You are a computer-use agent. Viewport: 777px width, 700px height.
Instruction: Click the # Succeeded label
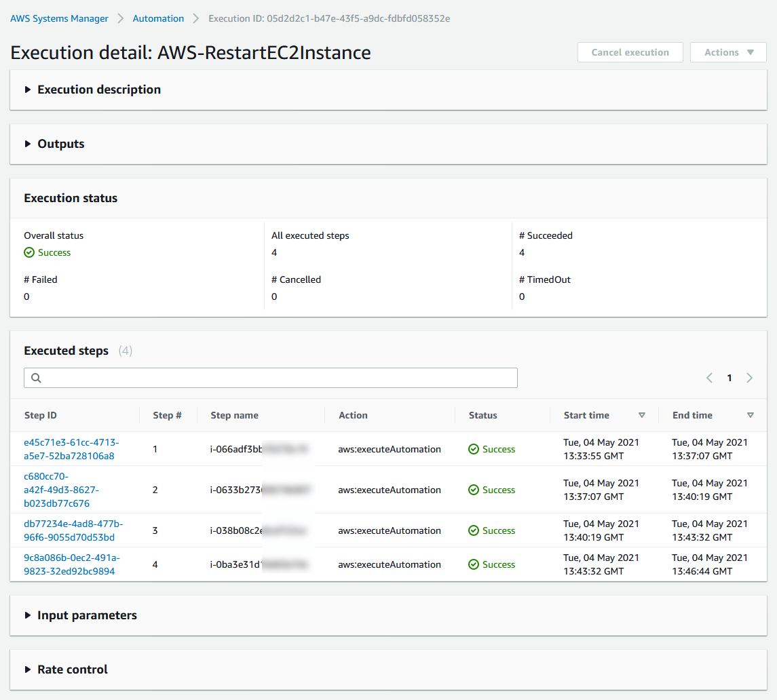[546, 236]
